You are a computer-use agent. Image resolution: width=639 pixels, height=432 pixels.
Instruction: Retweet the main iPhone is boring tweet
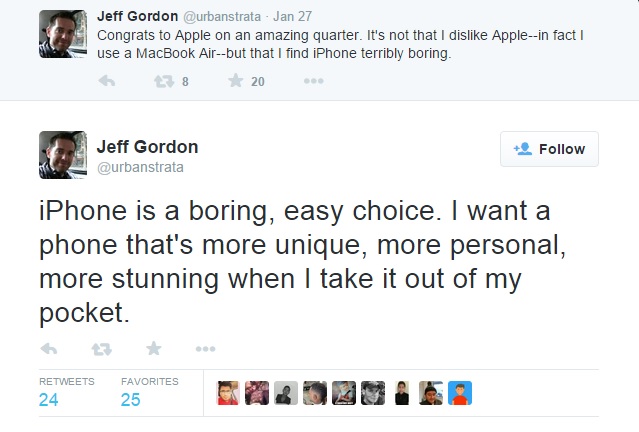[x=101, y=348]
